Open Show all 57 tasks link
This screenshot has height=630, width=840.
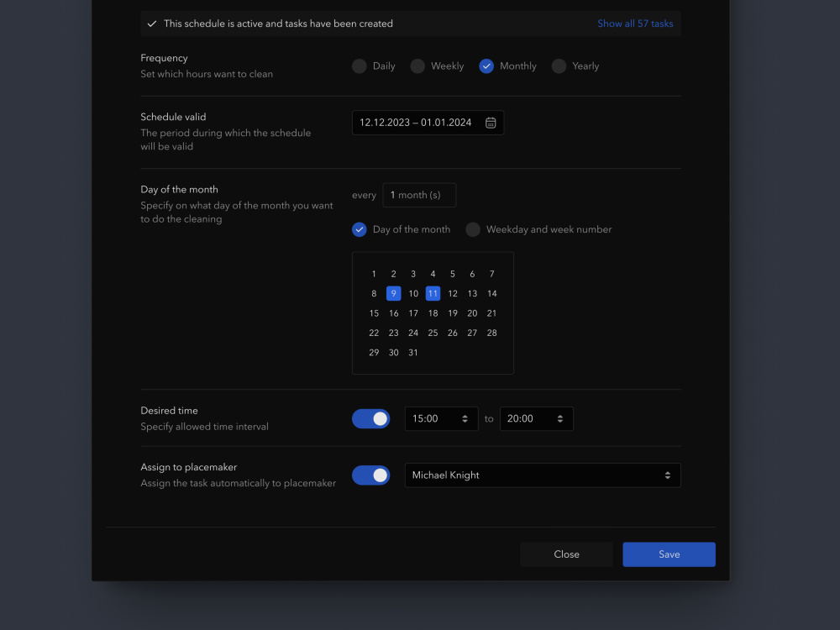click(x=635, y=24)
